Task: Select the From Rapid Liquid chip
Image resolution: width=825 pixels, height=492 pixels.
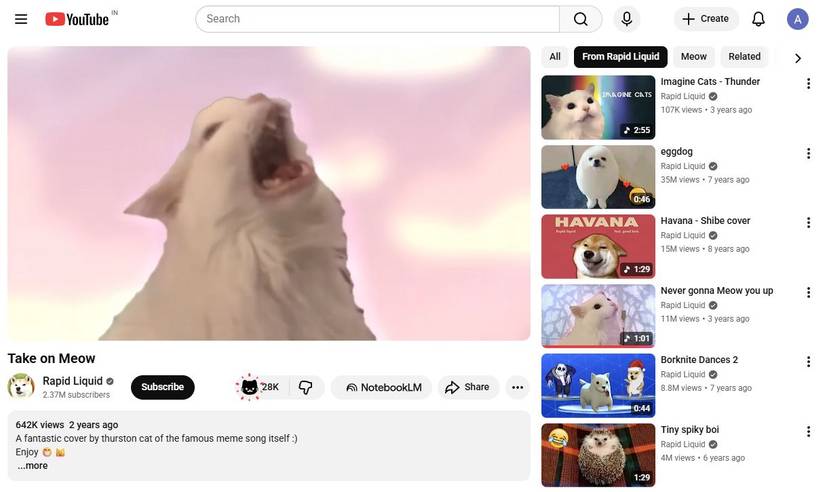Action: (620, 57)
